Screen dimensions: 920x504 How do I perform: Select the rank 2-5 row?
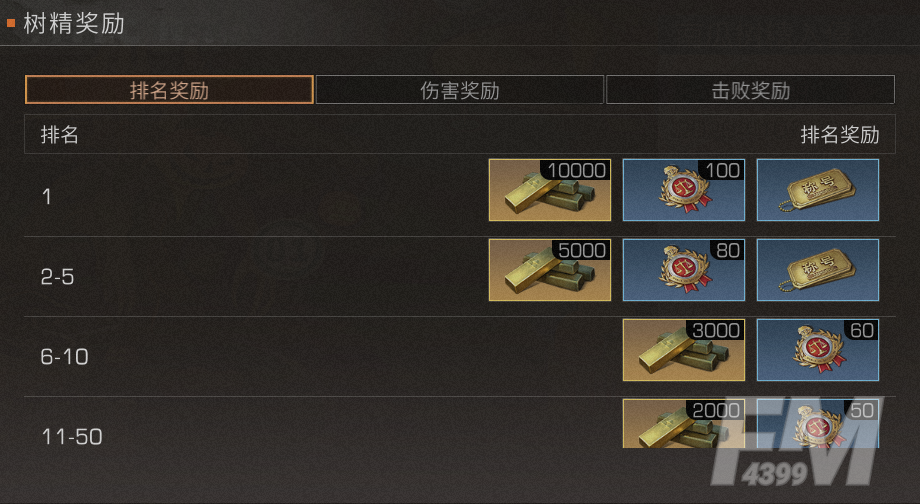[460, 276]
